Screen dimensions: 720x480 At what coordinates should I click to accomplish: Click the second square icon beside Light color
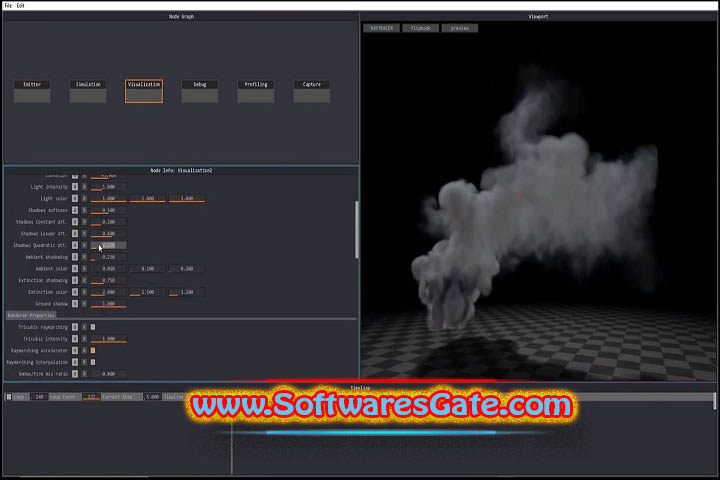84,198
